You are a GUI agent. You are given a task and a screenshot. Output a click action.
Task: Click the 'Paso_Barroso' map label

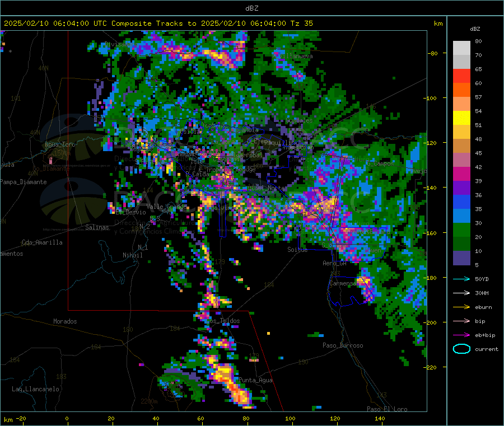[x=343, y=345]
